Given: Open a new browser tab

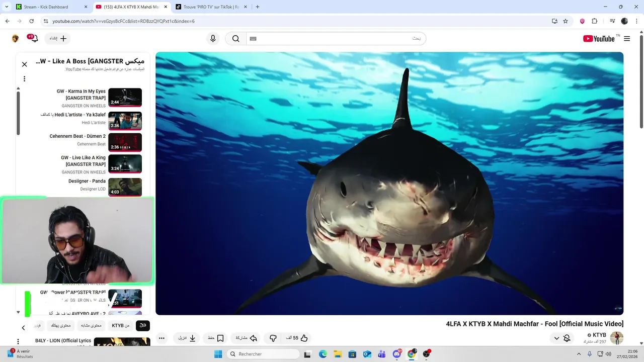Looking at the screenshot, I should pos(258,7).
